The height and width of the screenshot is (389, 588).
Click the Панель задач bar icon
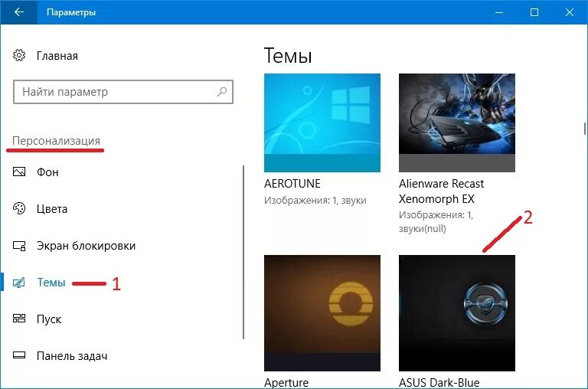[19, 355]
